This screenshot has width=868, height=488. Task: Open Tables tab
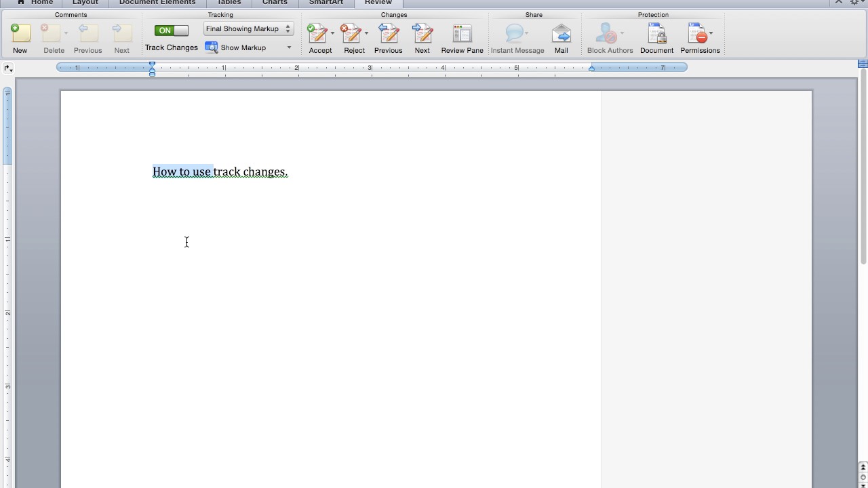[229, 3]
